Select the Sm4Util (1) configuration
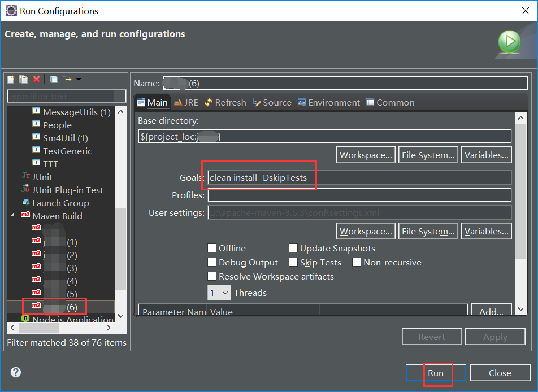 tap(60, 138)
